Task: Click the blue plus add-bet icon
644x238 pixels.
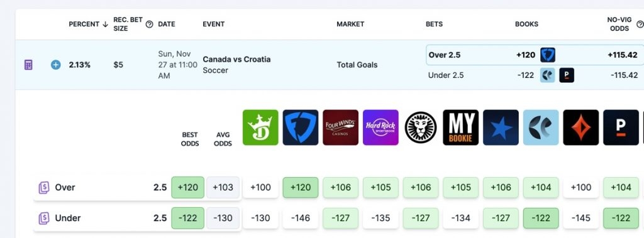Action: point(56,65)
